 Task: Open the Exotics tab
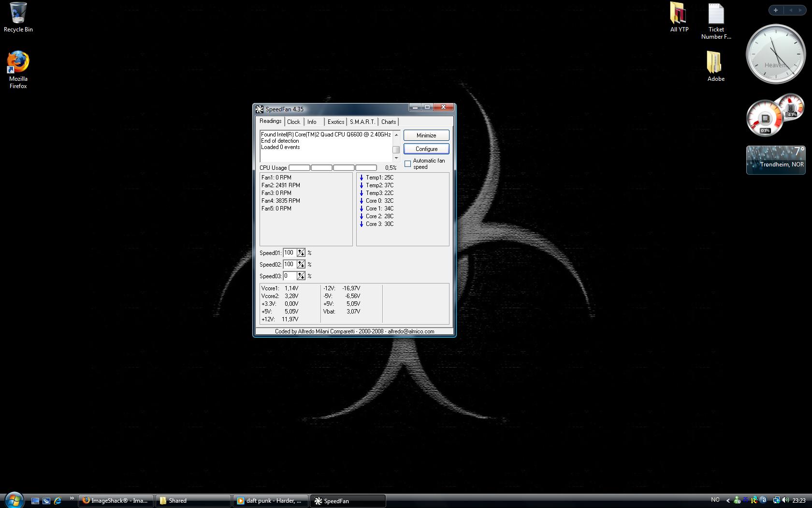[336, 122]
